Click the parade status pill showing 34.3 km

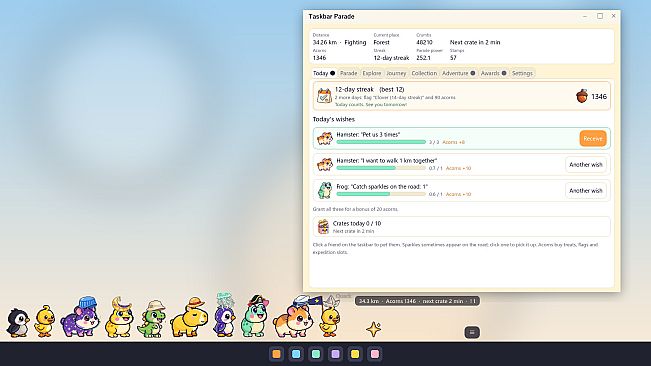pyautogui.click(x=417, y=301)
